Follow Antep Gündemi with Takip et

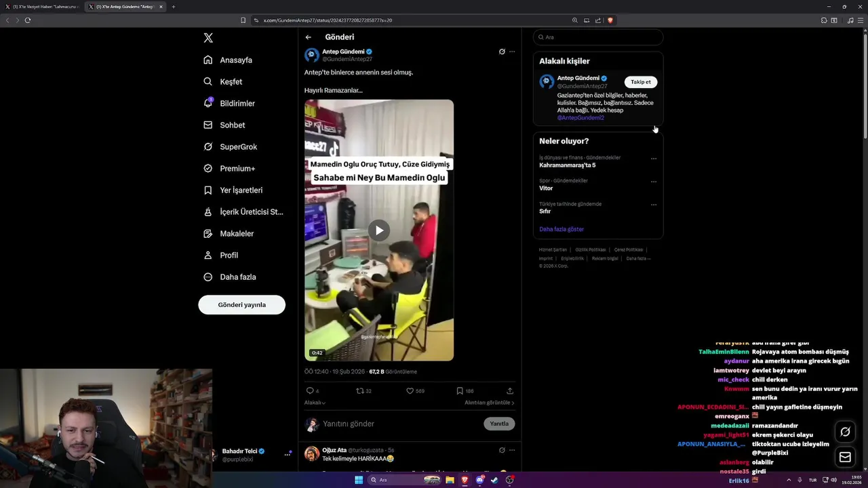(641, 82)
